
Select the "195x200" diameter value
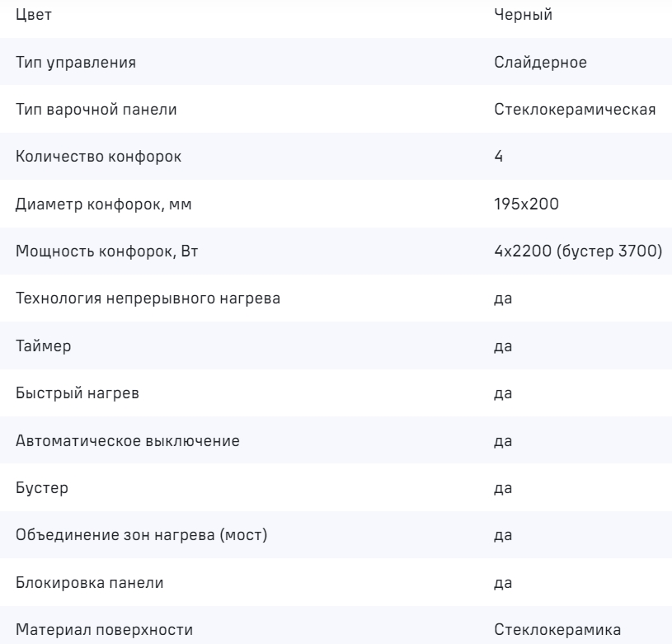point(521,204)
